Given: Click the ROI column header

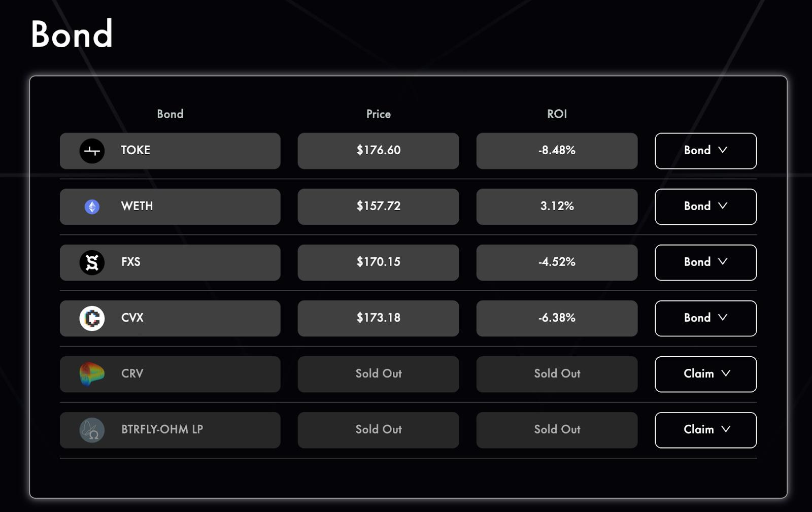Looking at the screenshot, I should 557,114.
